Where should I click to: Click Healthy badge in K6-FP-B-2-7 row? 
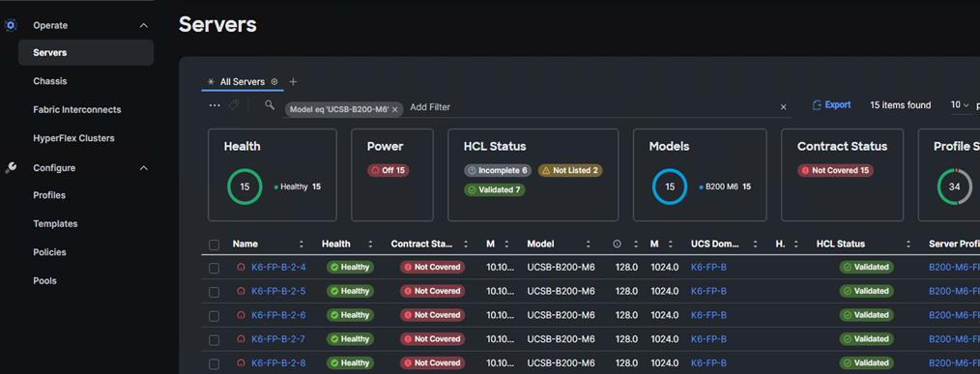350,339
